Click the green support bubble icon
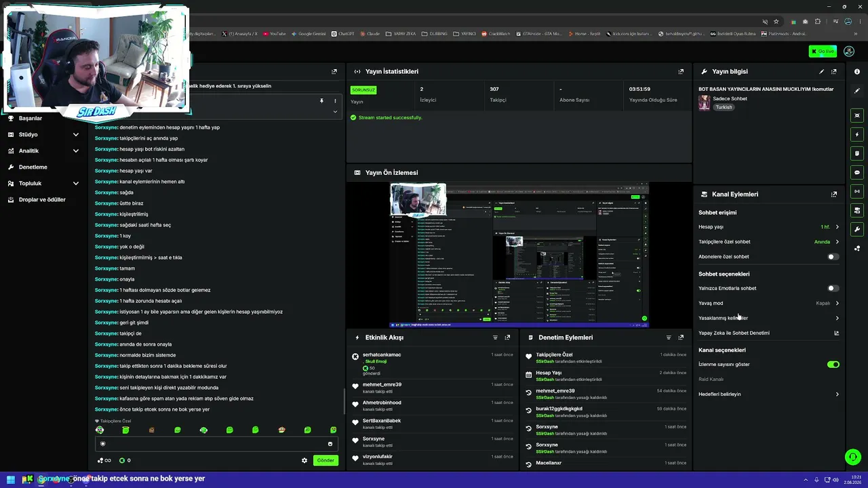The image size is (868, 488). (x=853, y=457)
